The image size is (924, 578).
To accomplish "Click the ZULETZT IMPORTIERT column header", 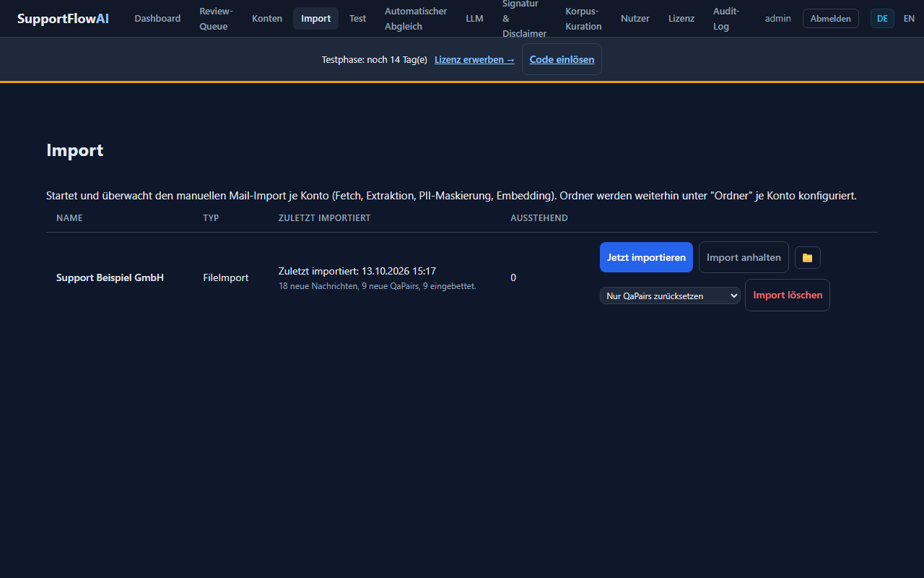I will click(x=324, y=217).
